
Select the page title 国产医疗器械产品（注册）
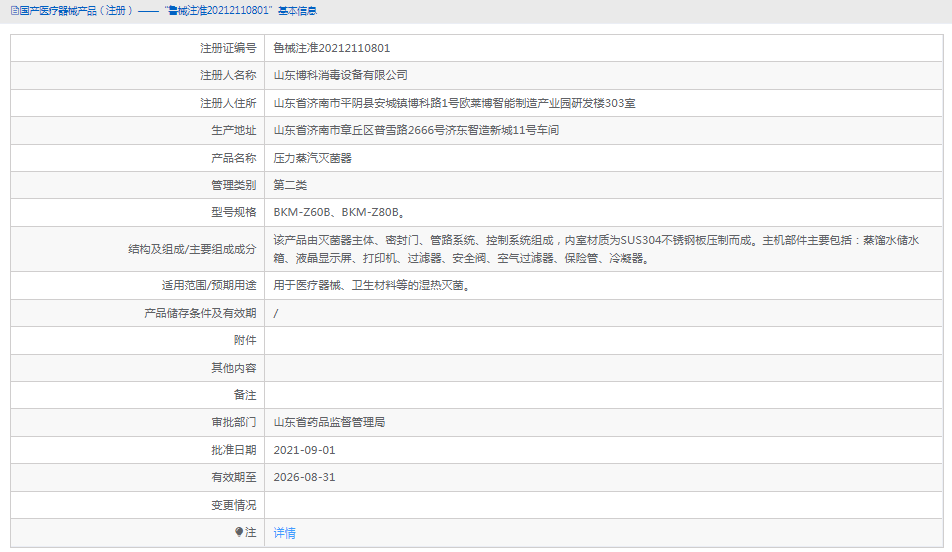[76, 11]
